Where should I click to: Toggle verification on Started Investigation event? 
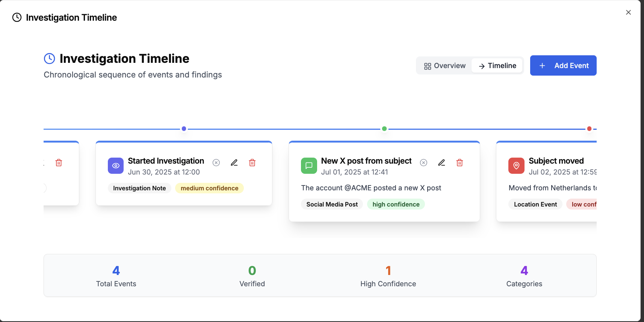tap(216, 163)
